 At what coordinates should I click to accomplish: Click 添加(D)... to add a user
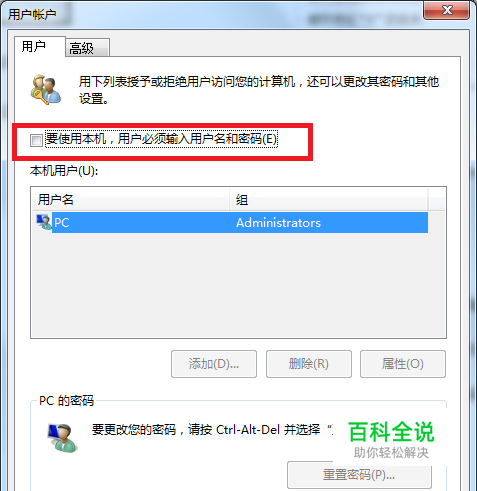click(x=214, y=364)
